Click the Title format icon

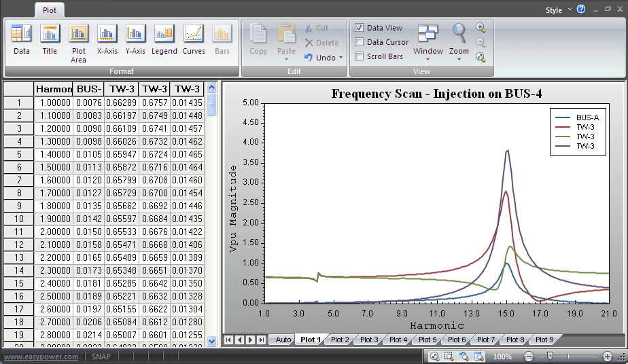point(50,39)
